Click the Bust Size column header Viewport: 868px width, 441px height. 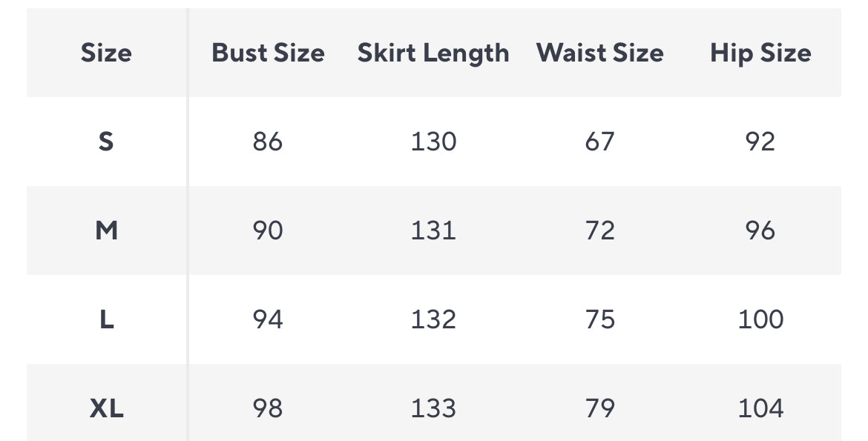tap(268, 53)
